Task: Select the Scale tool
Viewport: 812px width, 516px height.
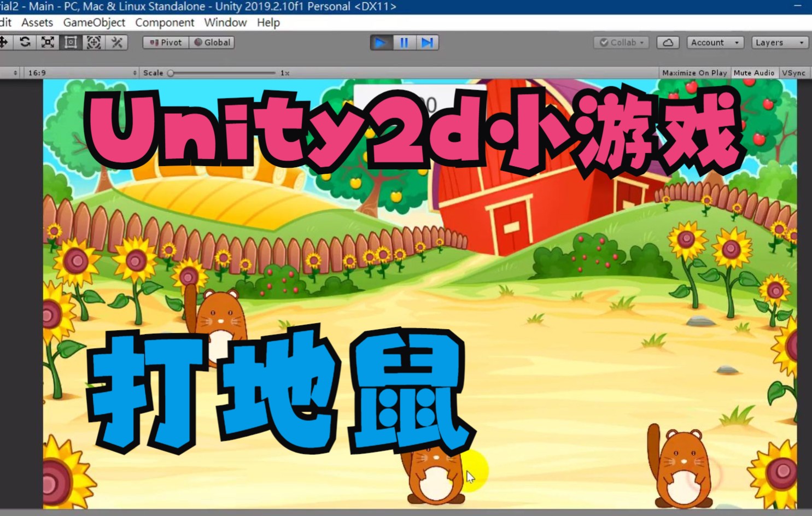Action: pyautogui.click(x=48, y=42)
